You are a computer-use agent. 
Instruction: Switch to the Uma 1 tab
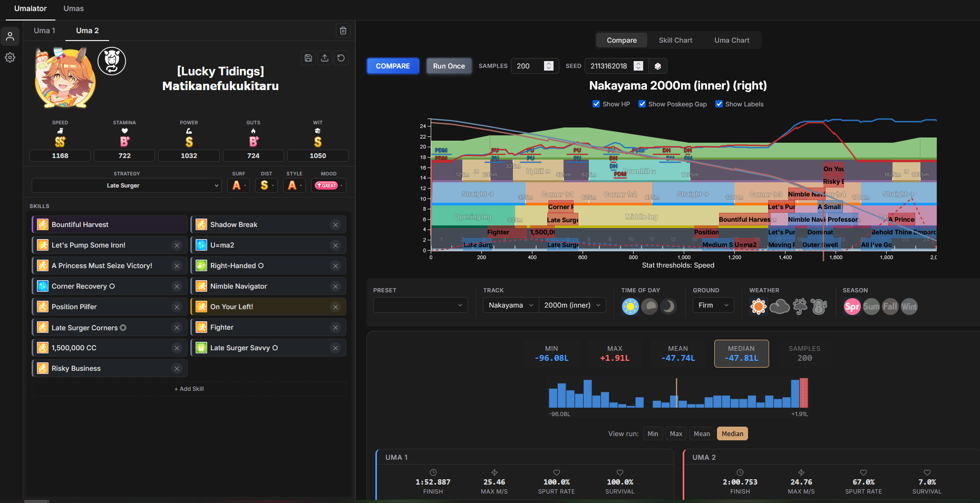coord(44,31)
